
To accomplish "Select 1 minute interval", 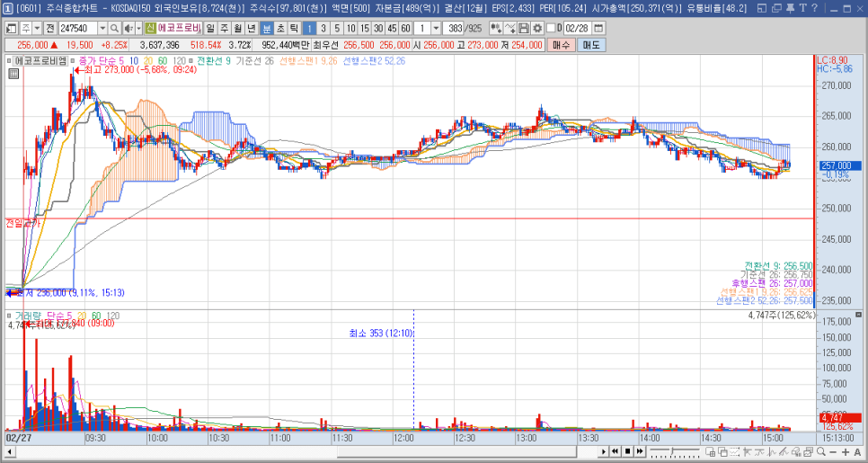I will coord(309,28).
